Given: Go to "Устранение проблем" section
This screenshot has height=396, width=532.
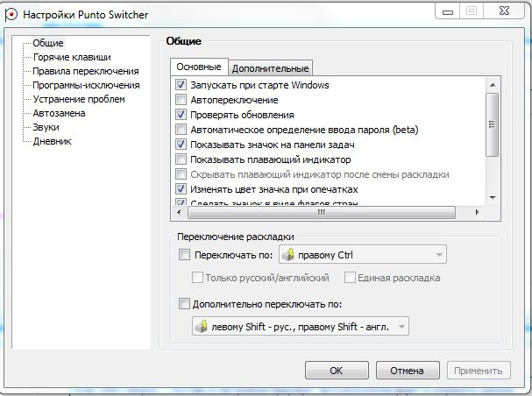Looking at the screenshot, I should pyautogui.click(x=79, y=99).
